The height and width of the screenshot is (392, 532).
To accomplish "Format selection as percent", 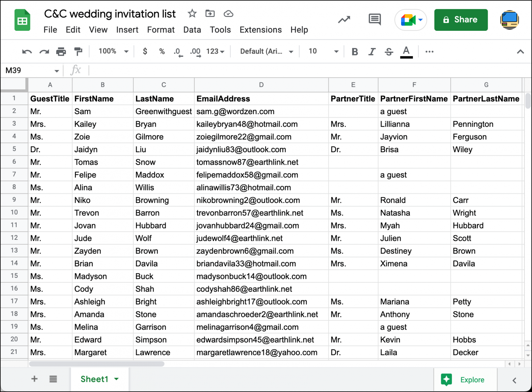I will pyautogui.click(x=162, y=51).
